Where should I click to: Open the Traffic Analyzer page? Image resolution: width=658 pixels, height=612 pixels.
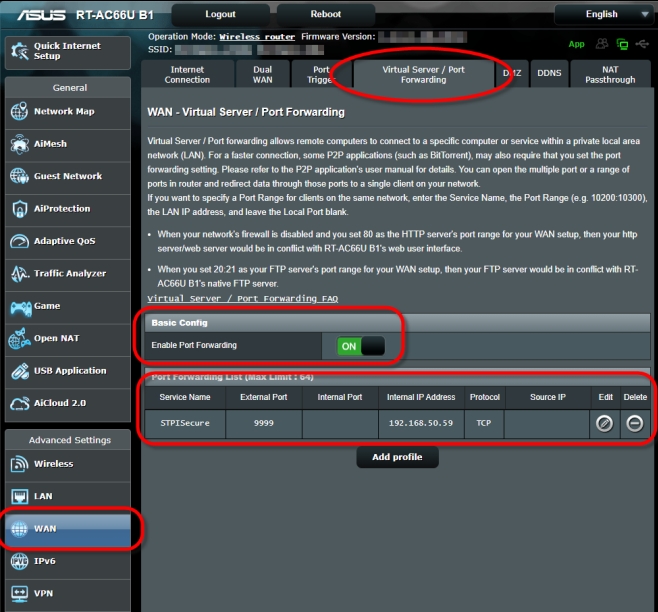[66, 274]
